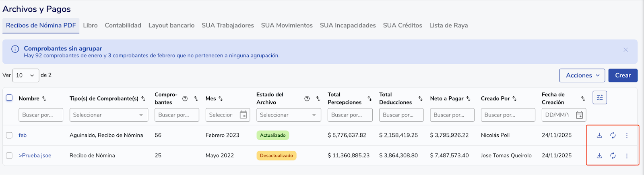Refresh the Prueba jsoe file
Screen dimensions: 644x175
(x=613, y=156)
